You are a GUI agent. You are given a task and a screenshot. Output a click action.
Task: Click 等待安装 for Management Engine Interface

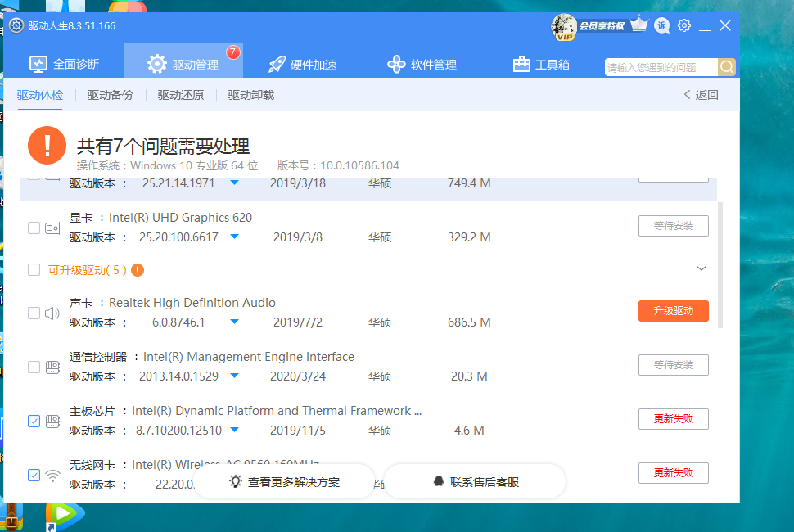(x=674, y=365)
